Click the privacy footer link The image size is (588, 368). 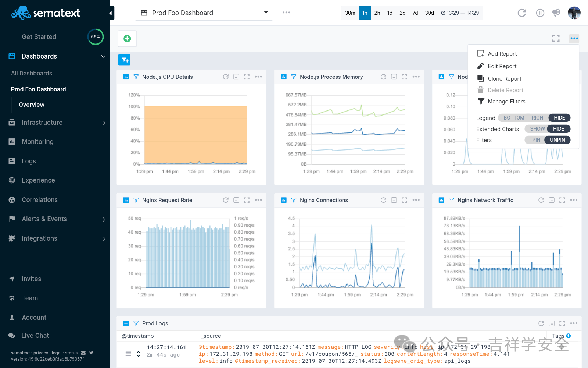tap(41, 353)
